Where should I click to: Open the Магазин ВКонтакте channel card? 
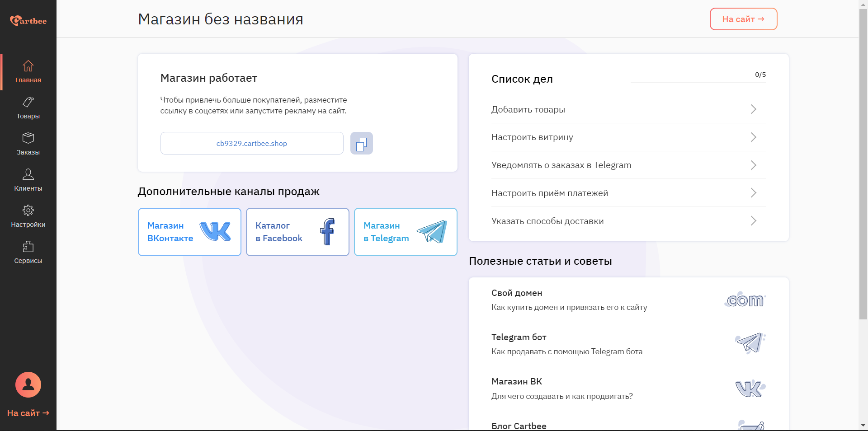pyautogui.click(x=189, y=232)
